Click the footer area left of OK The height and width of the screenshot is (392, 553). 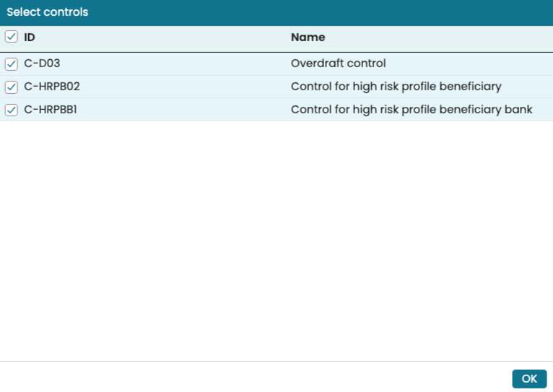click(x=253, y=378)
